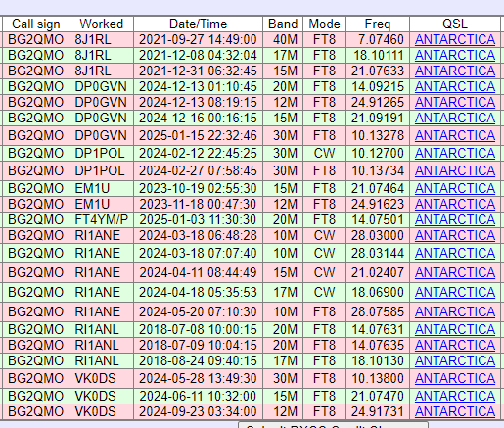Open ANTARCTICA link for FT4YM/P row
Screen dimensions: 504x428
click(x=455, y=220)
